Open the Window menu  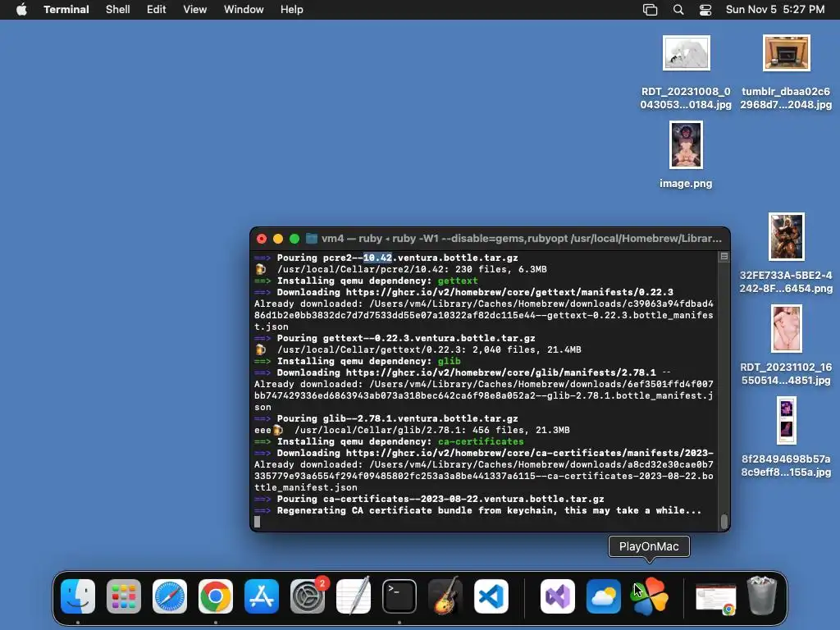pos(244,10)
